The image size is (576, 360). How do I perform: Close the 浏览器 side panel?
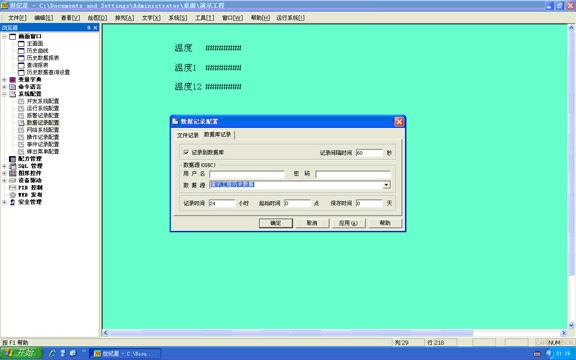[x=96, y=28]
